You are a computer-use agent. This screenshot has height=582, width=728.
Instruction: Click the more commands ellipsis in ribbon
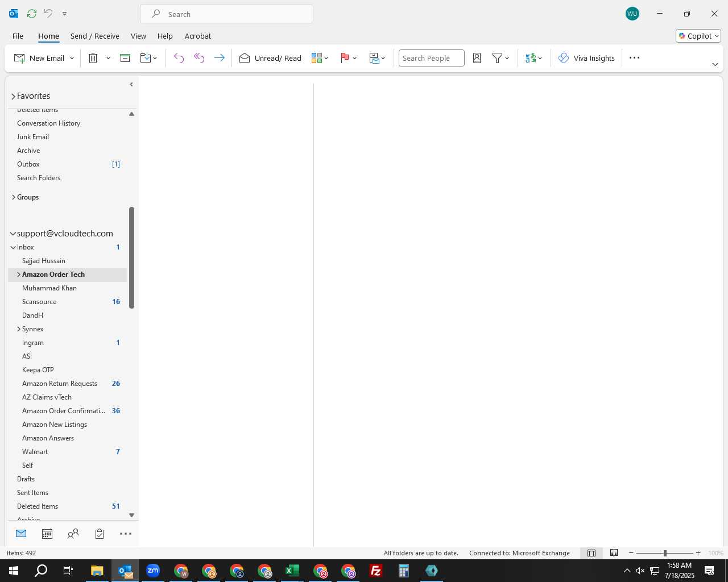(x=635, y=58)
